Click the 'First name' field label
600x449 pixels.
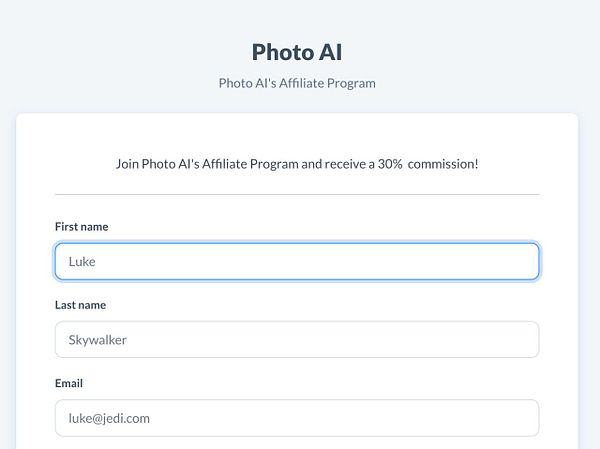[81, 227]
